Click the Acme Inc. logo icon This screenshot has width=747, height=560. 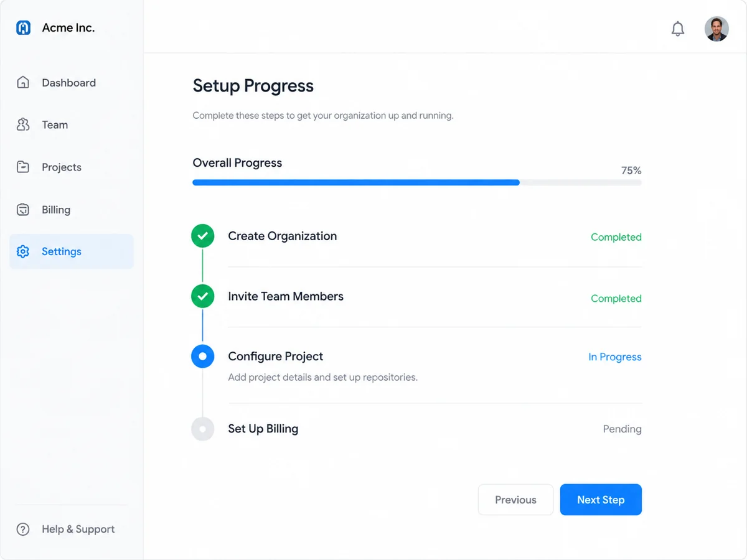click(24, 28)
